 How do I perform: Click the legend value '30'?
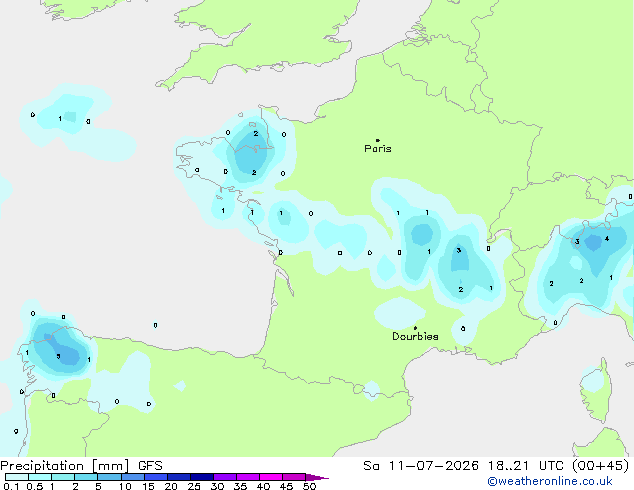pyautogui.click(x=217, y=486)
